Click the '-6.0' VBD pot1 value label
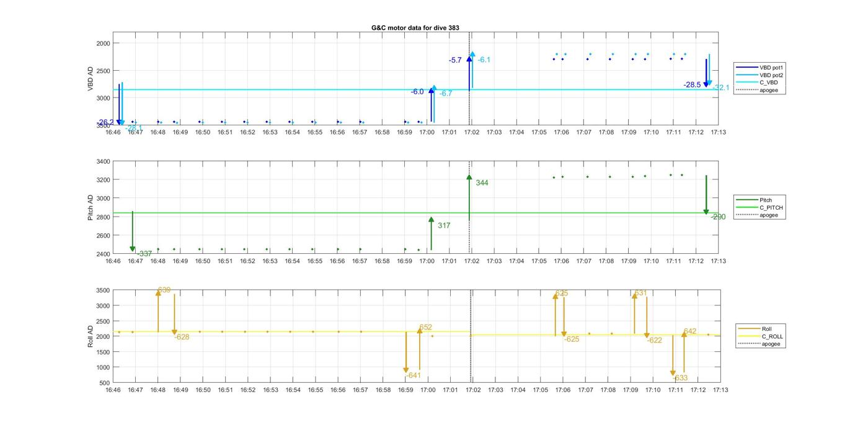This screenshot has width=868, height=430. (417, 92)
